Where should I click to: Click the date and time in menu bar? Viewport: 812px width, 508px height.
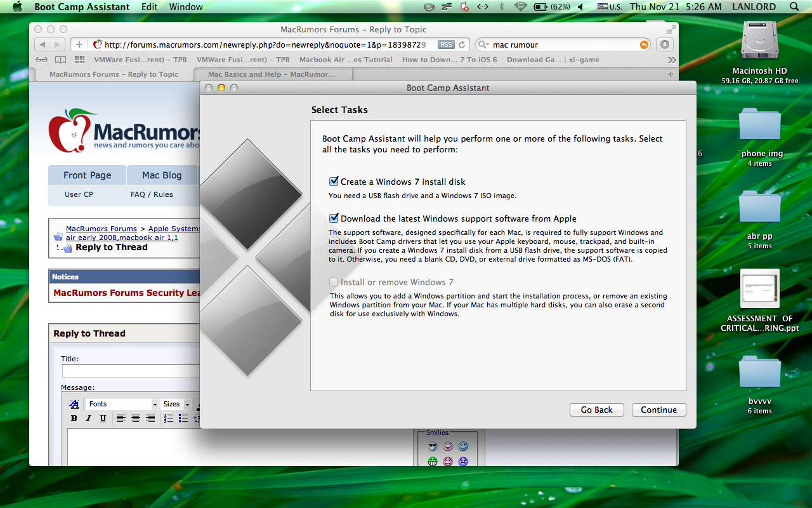tap(676, 7)
